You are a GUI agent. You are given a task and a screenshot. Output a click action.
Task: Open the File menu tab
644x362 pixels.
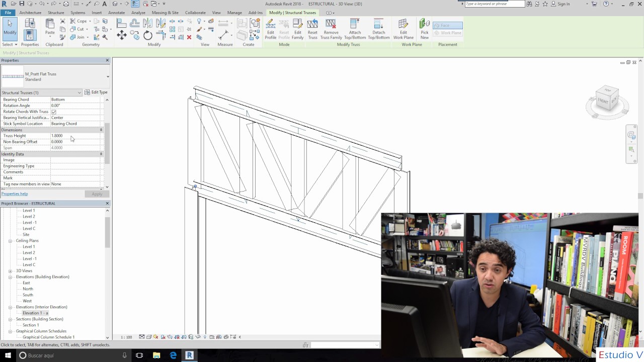pos(8,13)
